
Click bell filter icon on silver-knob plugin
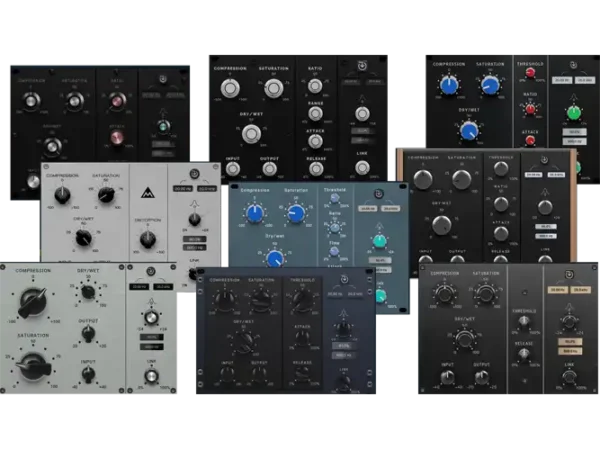coord(362,100)
